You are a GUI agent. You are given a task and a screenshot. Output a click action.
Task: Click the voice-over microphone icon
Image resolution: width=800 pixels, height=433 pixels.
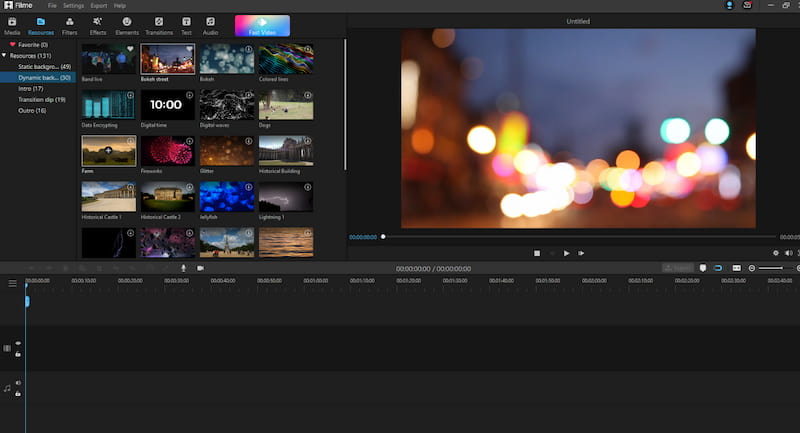click(x=183, y=268)
